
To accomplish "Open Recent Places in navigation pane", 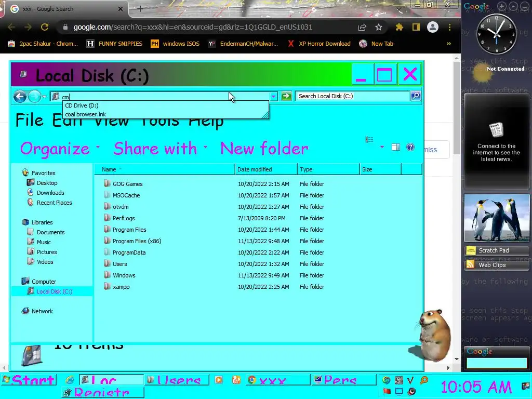I will pos(54,203).
